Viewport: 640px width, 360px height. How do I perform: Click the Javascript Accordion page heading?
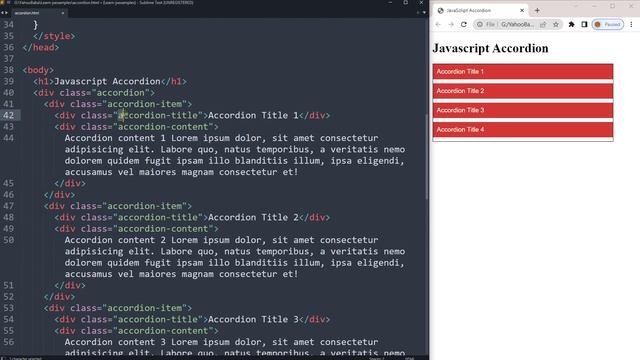pyautogui.click(x=490, y=48)
